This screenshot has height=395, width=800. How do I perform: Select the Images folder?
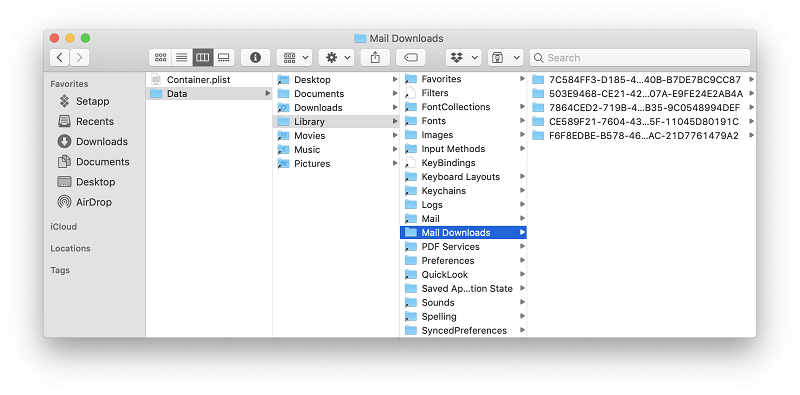click(463, 135)
